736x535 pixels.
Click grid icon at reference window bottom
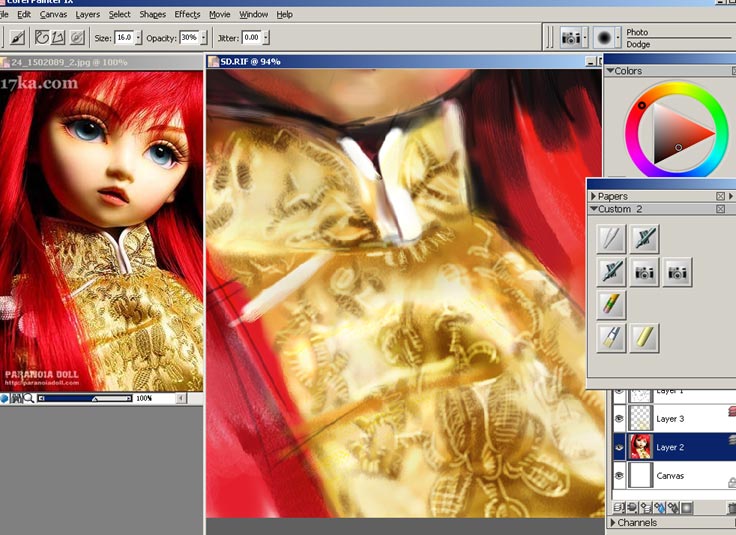pos(16,398)
